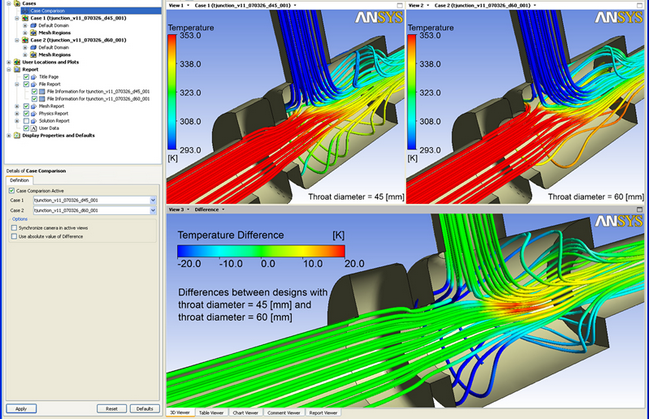Click the User Data report icon

pyautogui.click(x=34, y=128)
